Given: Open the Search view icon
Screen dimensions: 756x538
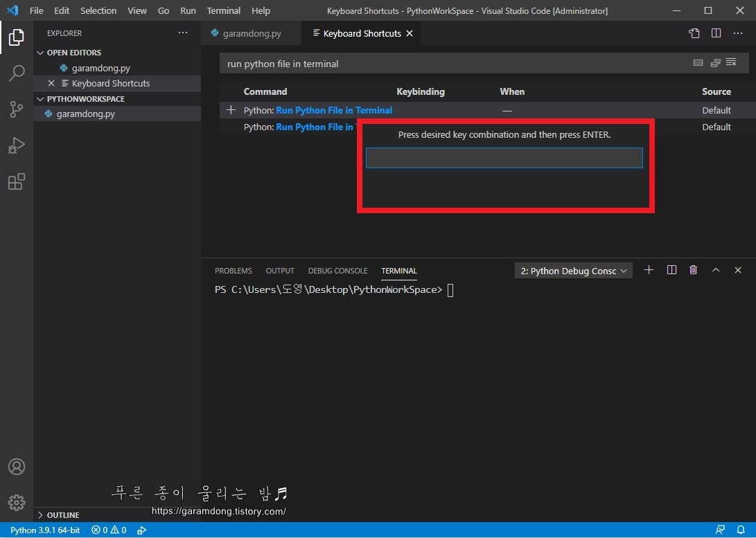Looking at the screenshot, I should tap(17, 73).
